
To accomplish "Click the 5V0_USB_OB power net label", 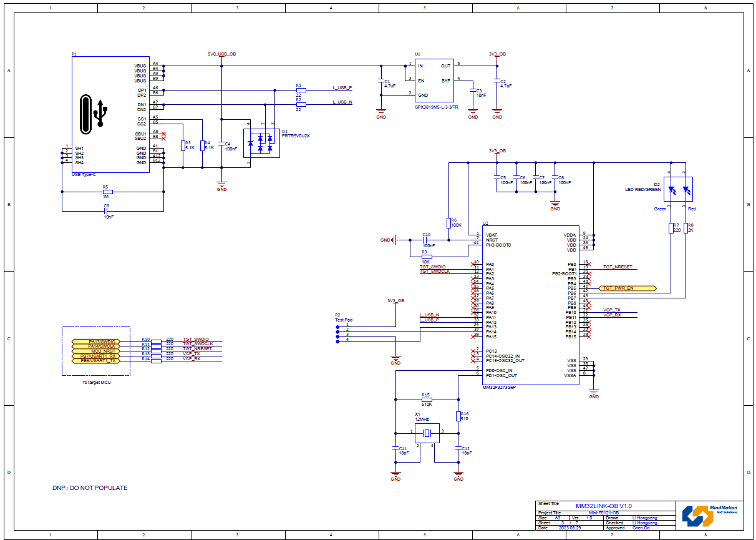I will click(x=221, y=54).
